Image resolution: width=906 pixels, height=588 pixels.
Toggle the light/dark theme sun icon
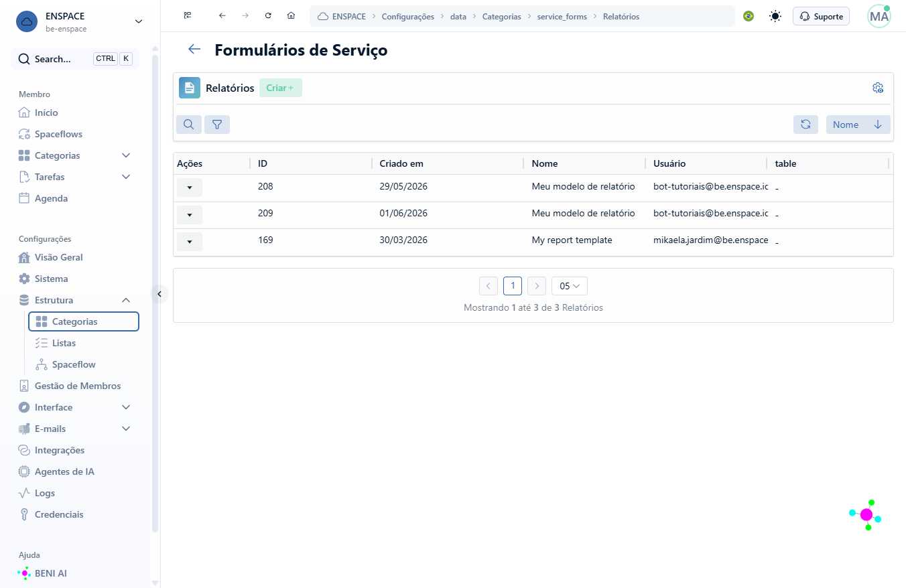tap(775, 16)
